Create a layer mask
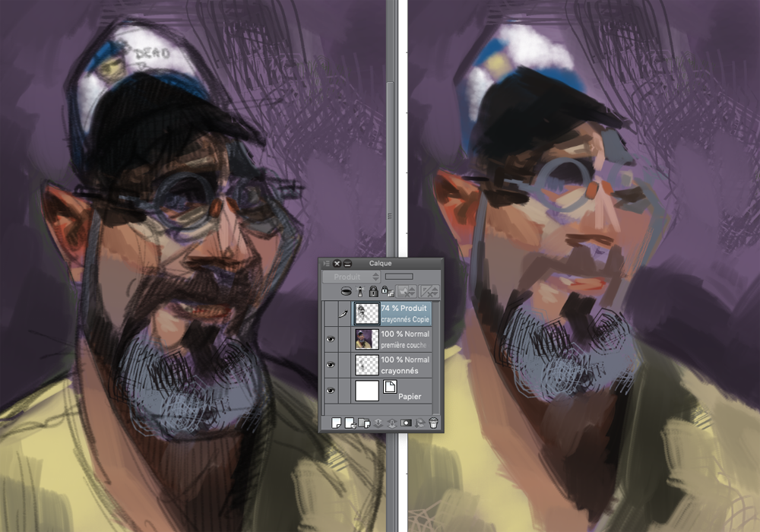This screenshot has height=532, width=760. (x=405, y=423)
